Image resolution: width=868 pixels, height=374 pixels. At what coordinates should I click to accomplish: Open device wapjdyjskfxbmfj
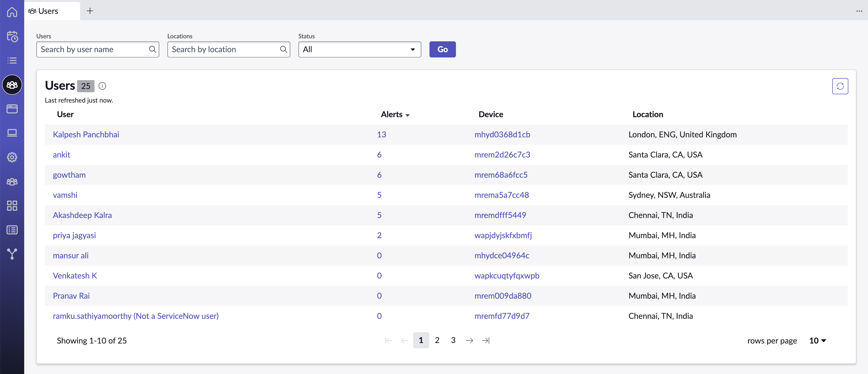(503, 236)
